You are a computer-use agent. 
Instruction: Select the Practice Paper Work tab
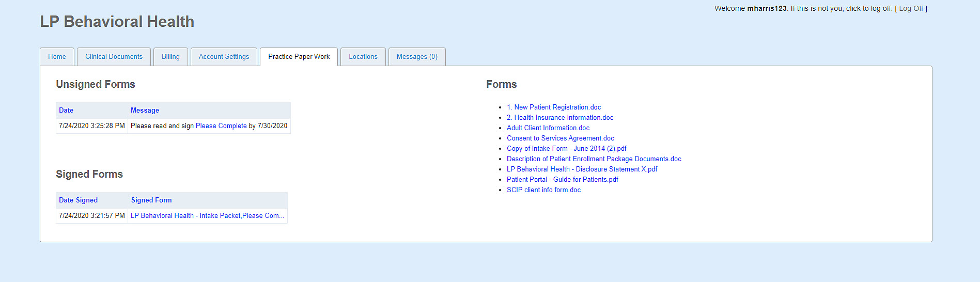[x=299, y=57]
